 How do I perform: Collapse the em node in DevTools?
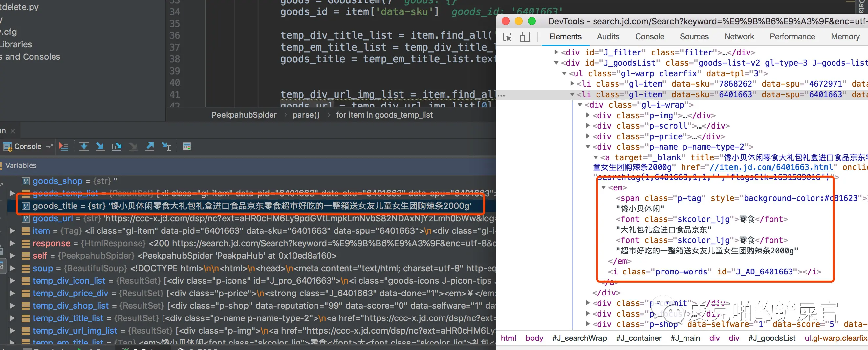click(604, 187)
